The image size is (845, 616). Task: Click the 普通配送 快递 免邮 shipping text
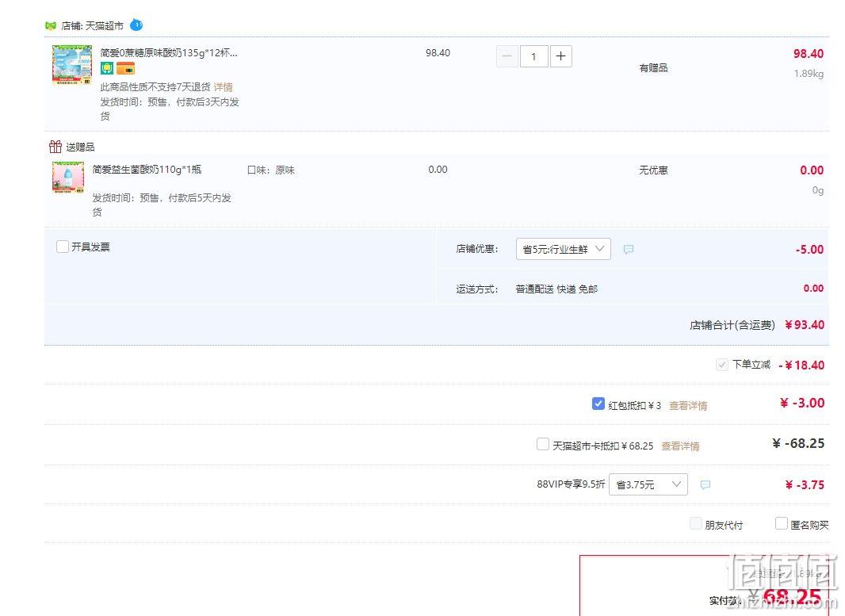[556, 289]
